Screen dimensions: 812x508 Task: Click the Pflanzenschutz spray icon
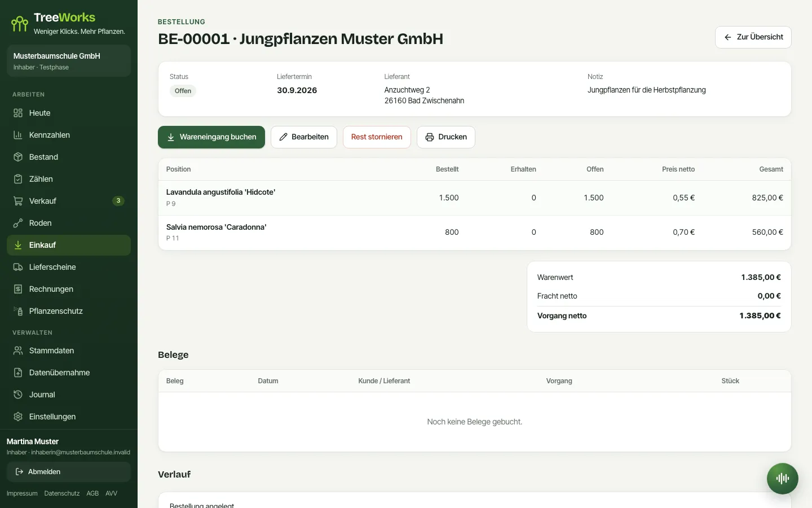[x=18, y=311]
